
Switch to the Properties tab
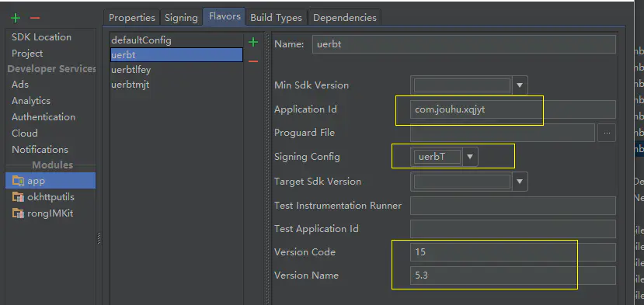tap(132, 18)
